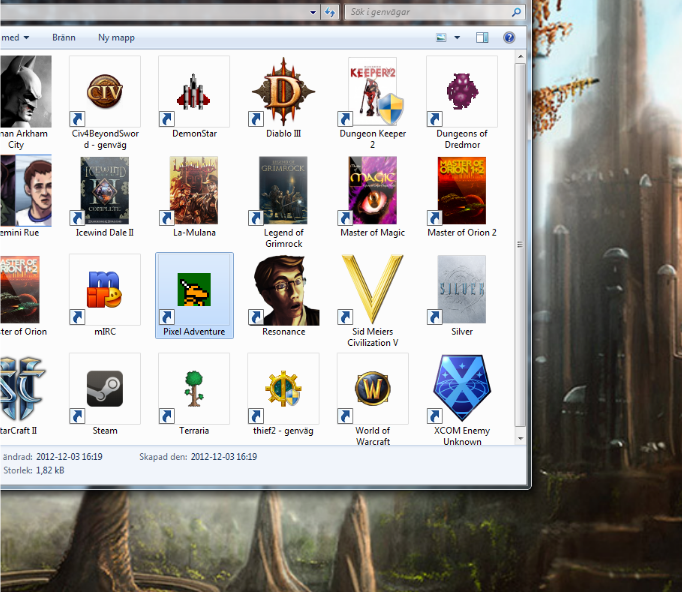682x592 pixels.
Task: Expand the 'med' toolbar dropdown menu
Action: 26,38
